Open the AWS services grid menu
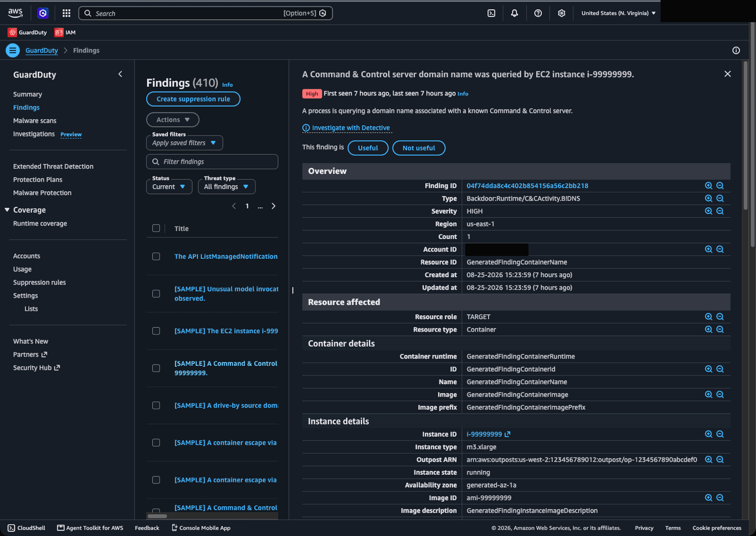The image size is (756, 536). (x=67, y=13)
